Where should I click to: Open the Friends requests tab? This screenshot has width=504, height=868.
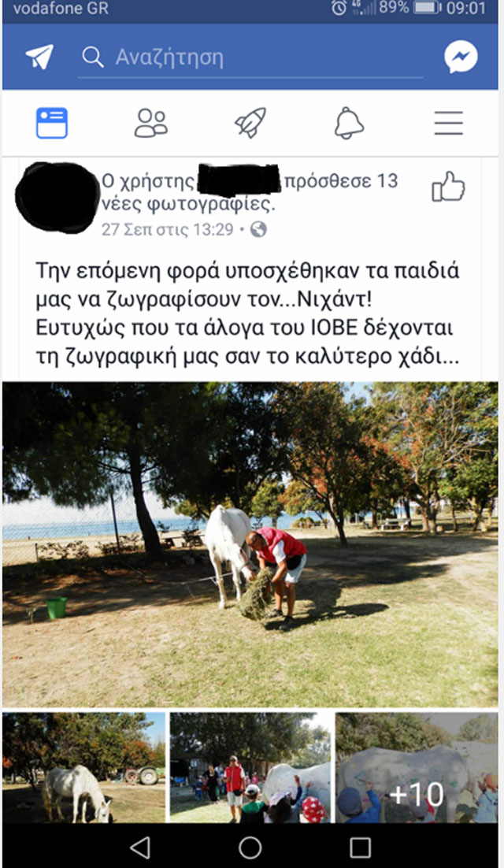tap(151, 123)
